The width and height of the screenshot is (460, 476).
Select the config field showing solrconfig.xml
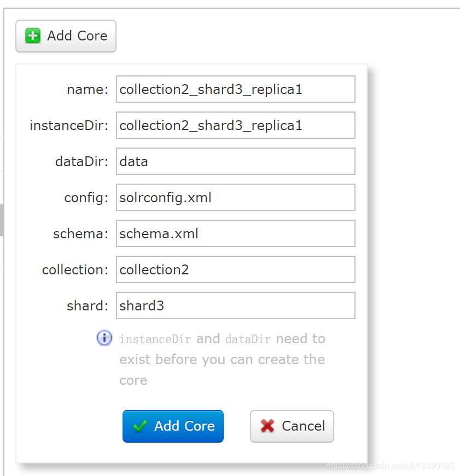point(235,197)
